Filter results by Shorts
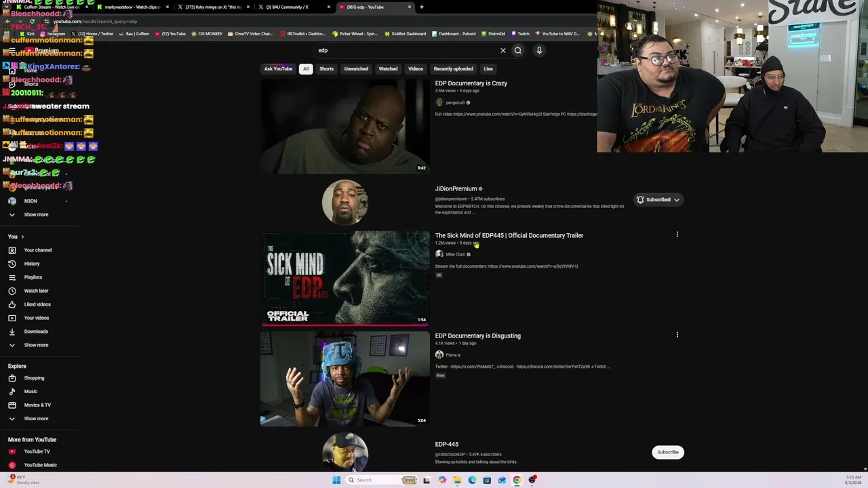Viewport: 868px width, 488px height. coord(326,68)
